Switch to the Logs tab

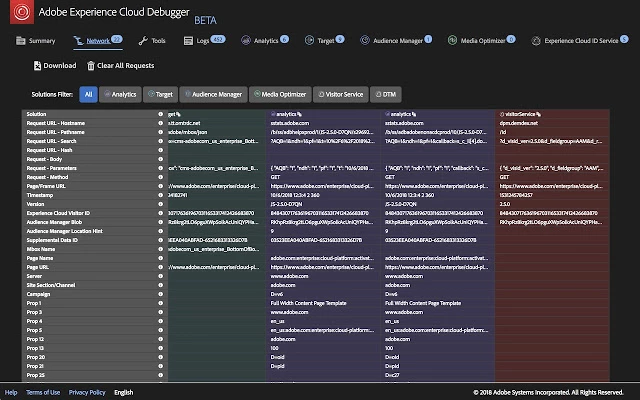[x=204, y=40]
